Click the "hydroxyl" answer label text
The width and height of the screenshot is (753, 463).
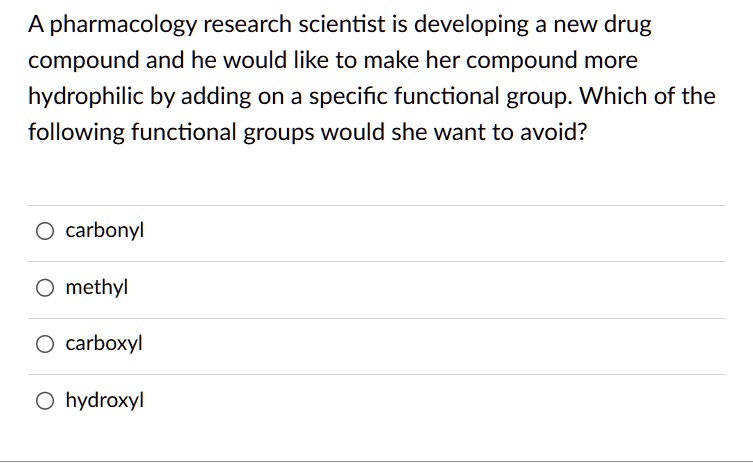pos(105,401)
